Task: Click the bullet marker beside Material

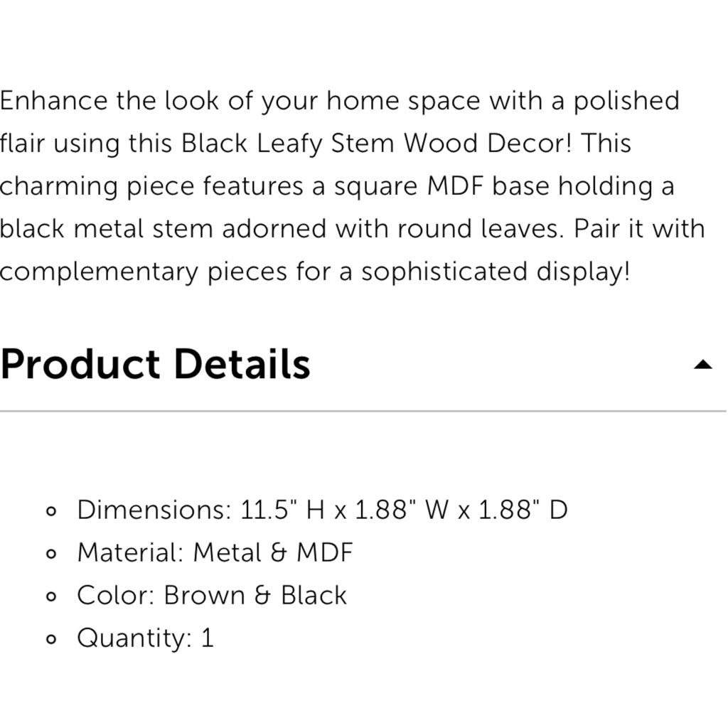Action: 50,553
